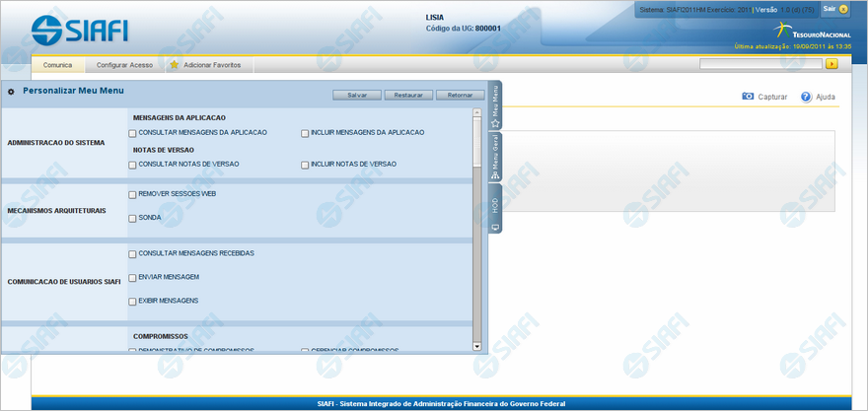Check EXIBIR MENSAGENS option
This screenshot has width=868, height=411.
[x=132, y=302]
